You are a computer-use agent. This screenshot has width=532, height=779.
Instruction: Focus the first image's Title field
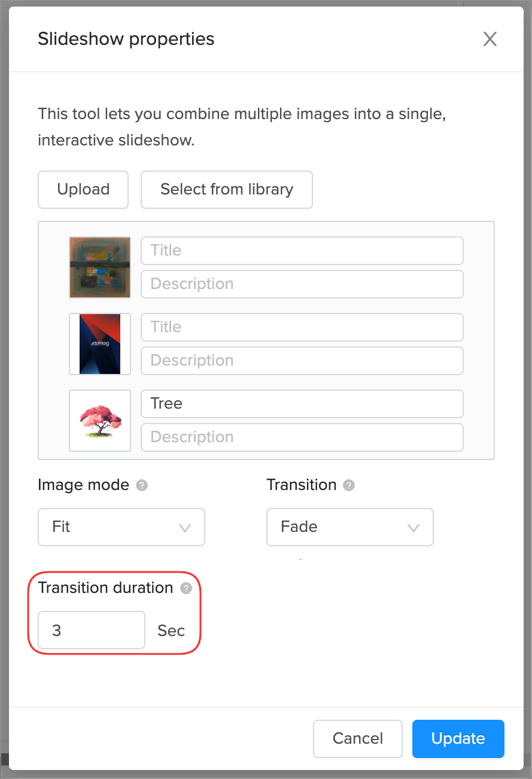(302, 250)
